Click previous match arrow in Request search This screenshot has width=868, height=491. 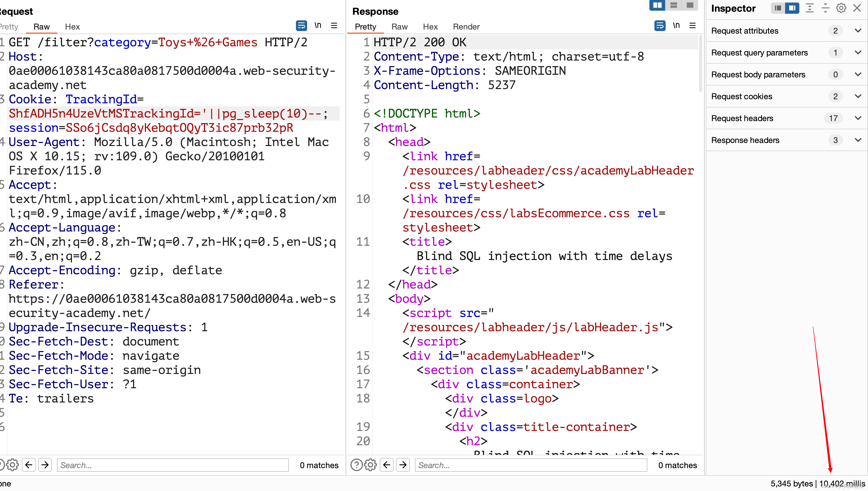pos(29,465)
